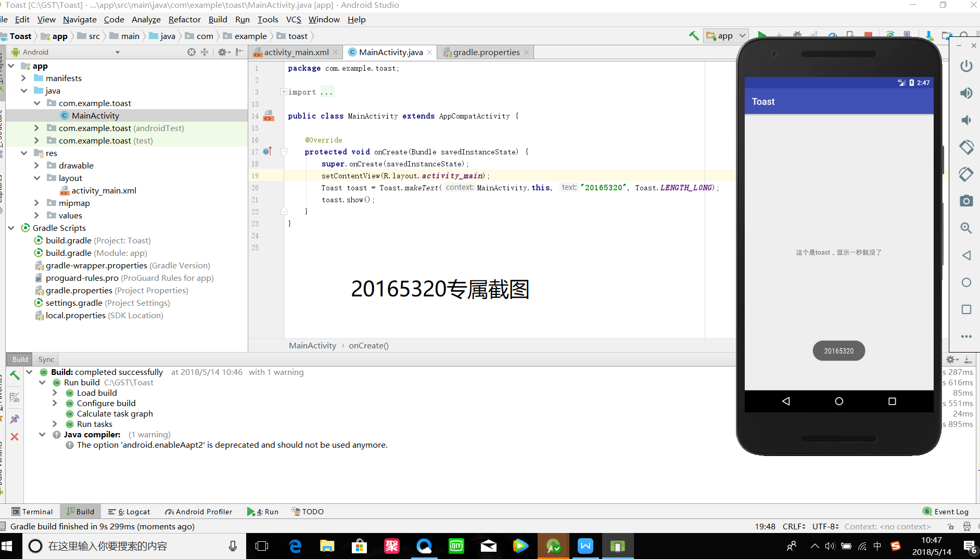This screenshot has height=559, width=980.
Task: Tap the Back button in phone navigation bar
Action: [786, 401]
